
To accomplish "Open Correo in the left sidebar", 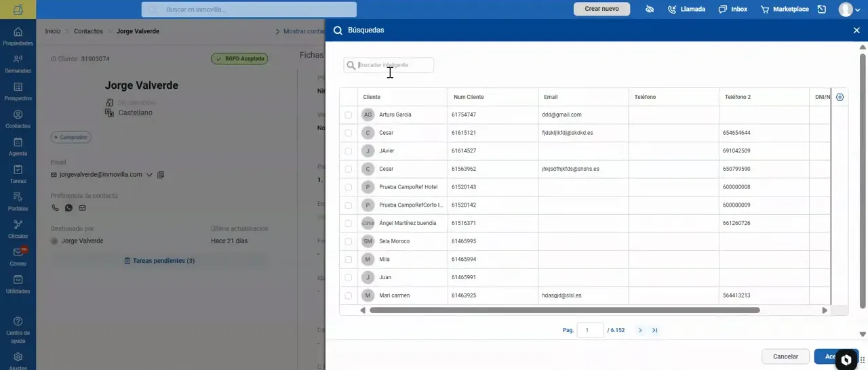I will [x=18, y=258].
